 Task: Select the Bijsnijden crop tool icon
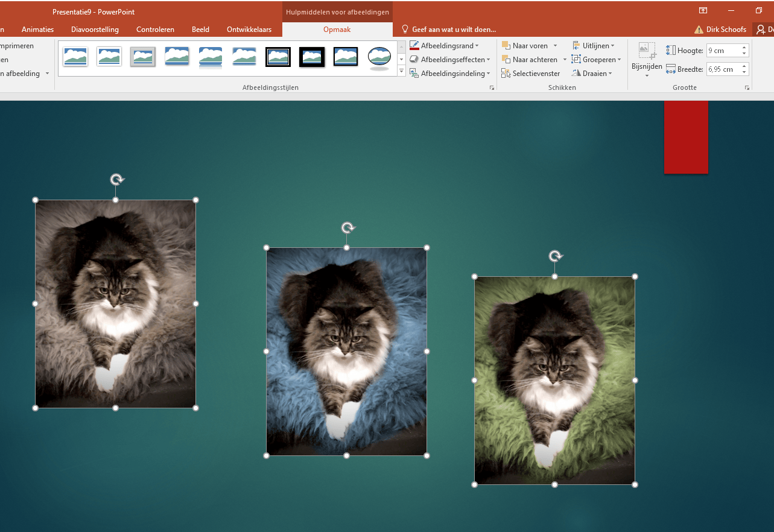(647, 51)
